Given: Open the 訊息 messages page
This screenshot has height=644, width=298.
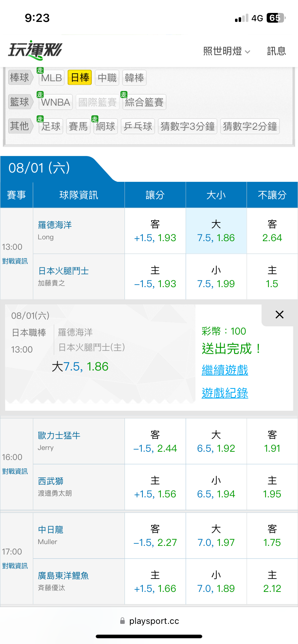Looking at the screenshot, I should [276, 51].
